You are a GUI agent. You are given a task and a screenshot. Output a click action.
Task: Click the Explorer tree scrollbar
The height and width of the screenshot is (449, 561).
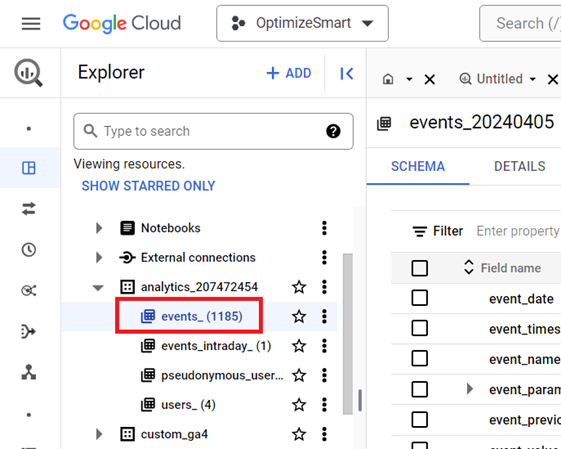tap(348, 334)
